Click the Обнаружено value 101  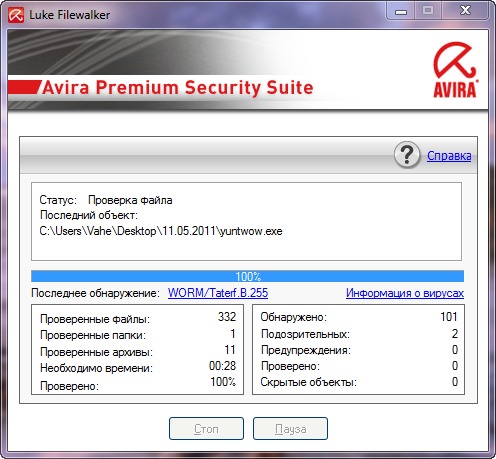(449, 317)
